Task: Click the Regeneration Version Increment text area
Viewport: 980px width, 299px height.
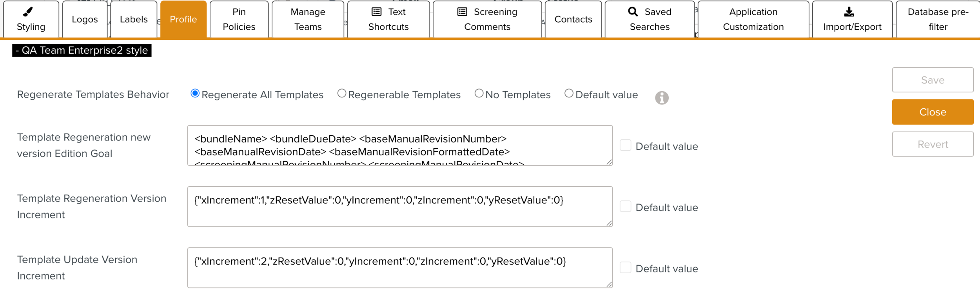Action: (400, 207)
